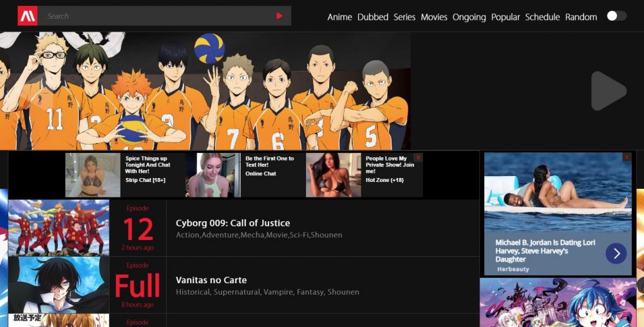The width and height of the screenshot is (644, 327).
Task: Click Episode 12 number for Cyborg 009
Action: [138, 229]
